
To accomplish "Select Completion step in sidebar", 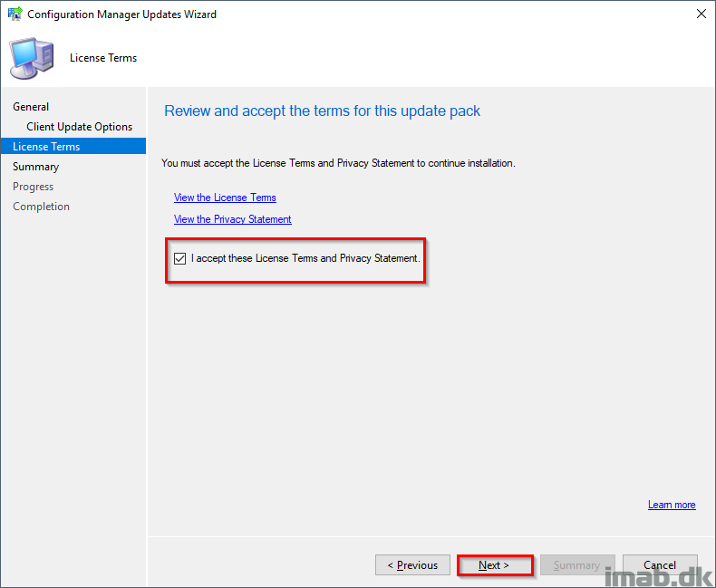I will (x=41, y=207).
